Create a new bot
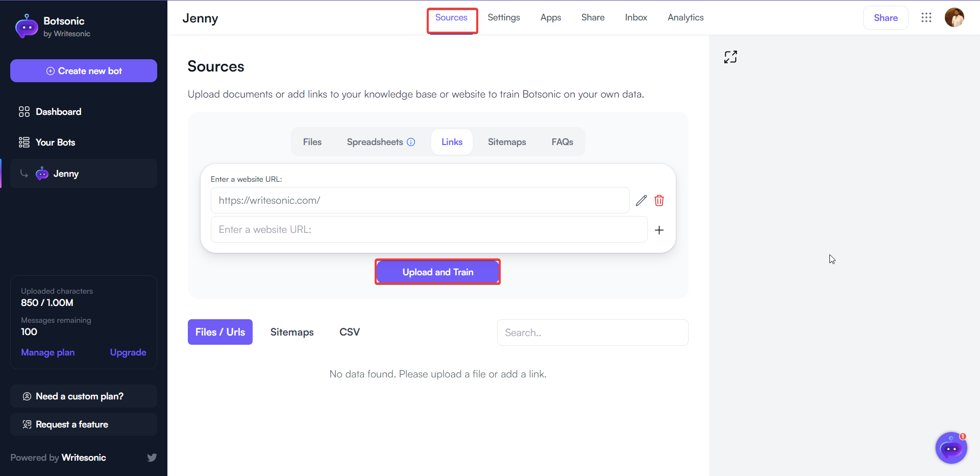Viewport: 980px width, 476px height. 83,70
